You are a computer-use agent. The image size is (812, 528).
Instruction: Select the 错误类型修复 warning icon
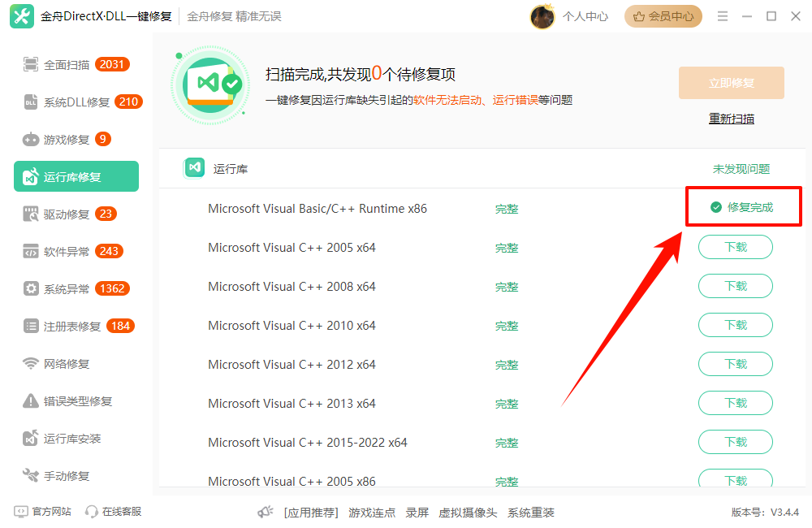(x=31, y=400)
